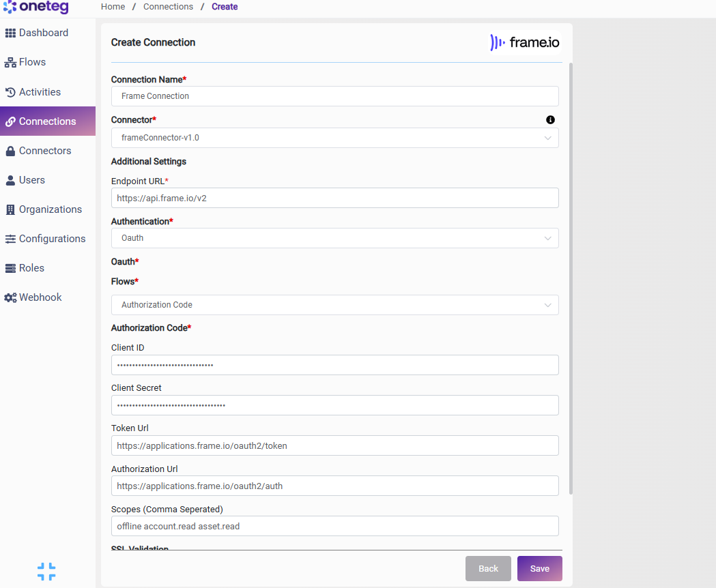Viewport: 716px width, 588px height.
Task: Click the Flows network icon in sidebar
Action: [x=10, y=63]
